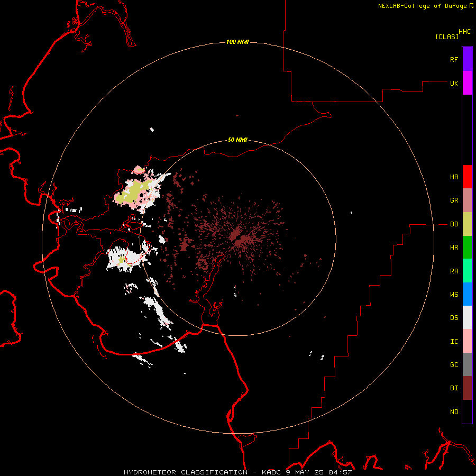The image size is (476, 476).
Task: Click the ND legend label
Action: click(x=454, y=412)
